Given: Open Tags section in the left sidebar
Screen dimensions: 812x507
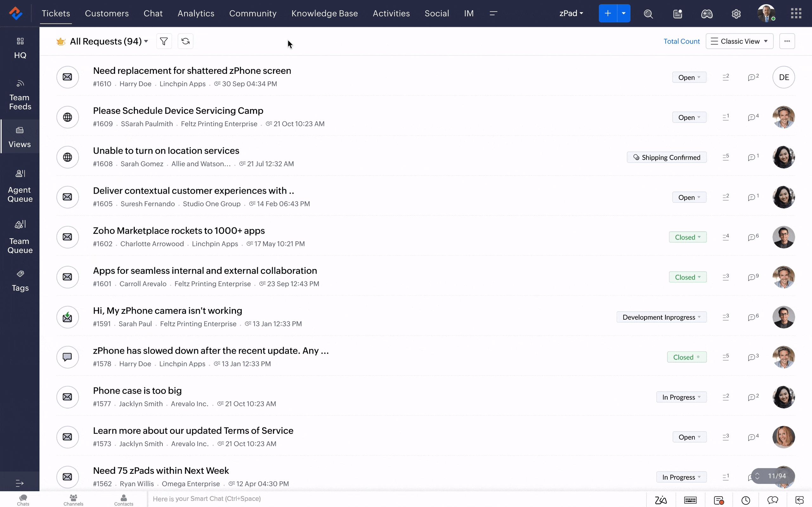Looking at the screenshot, I should 19,280.
